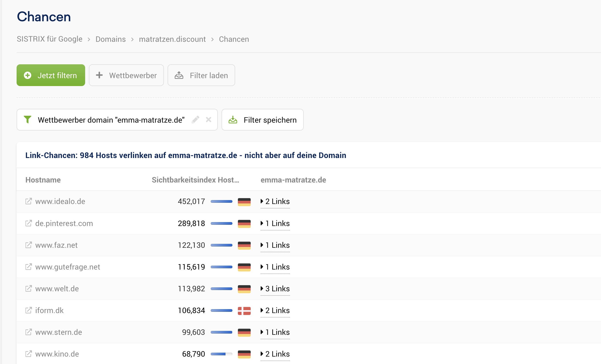This screenshot has height=364, width=601.
Task: Open external link icon for www.gutefrage.net
Action: coord(28,267)
